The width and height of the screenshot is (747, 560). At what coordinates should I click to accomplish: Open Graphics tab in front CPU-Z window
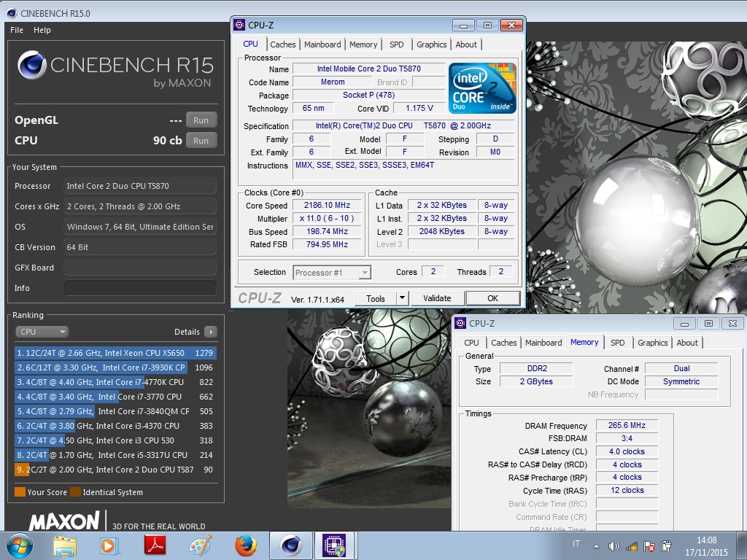(432, 44)
